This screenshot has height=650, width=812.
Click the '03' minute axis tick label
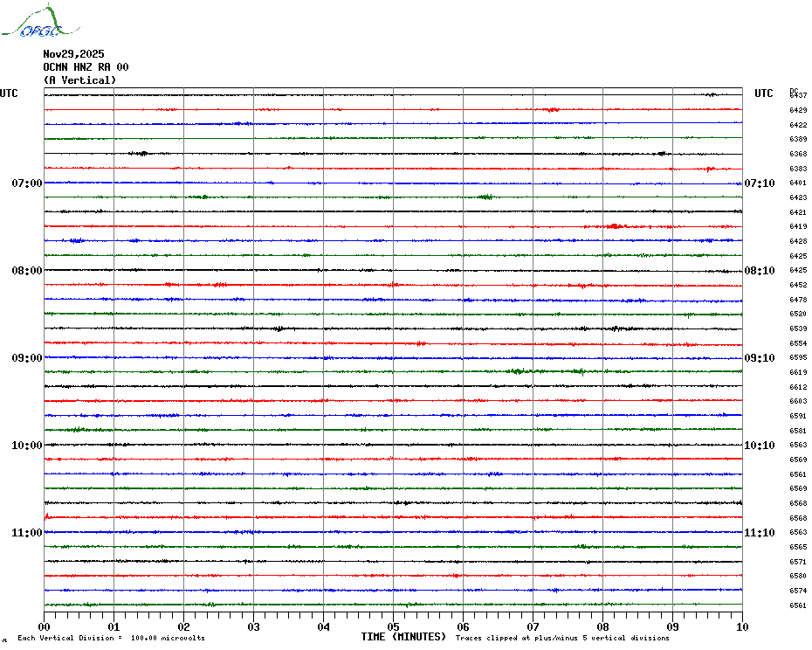[x=254, y=626]
